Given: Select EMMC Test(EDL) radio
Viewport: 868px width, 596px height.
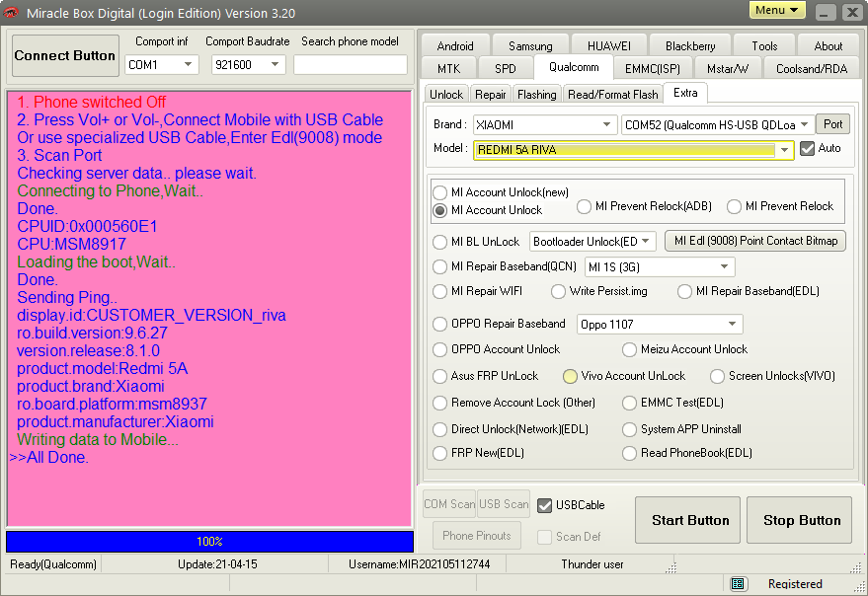Looking at the screenshot, I should [629, 403].
